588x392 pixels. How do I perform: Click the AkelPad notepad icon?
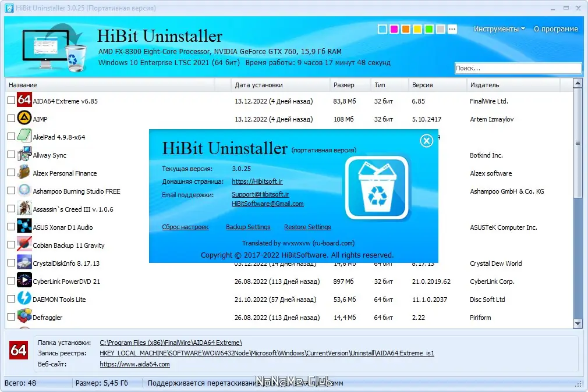tap(24, 136)
